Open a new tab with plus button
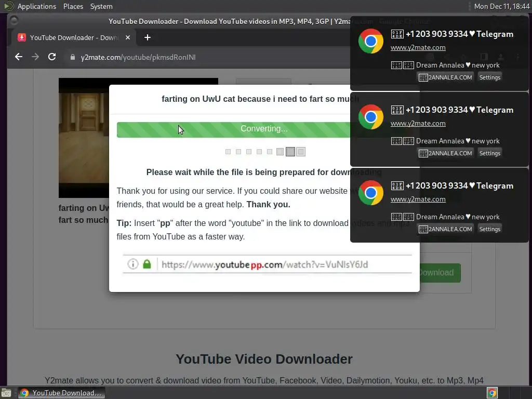This screenshot has width=532, height=399. pyautogui.click(x=147, y=37)
